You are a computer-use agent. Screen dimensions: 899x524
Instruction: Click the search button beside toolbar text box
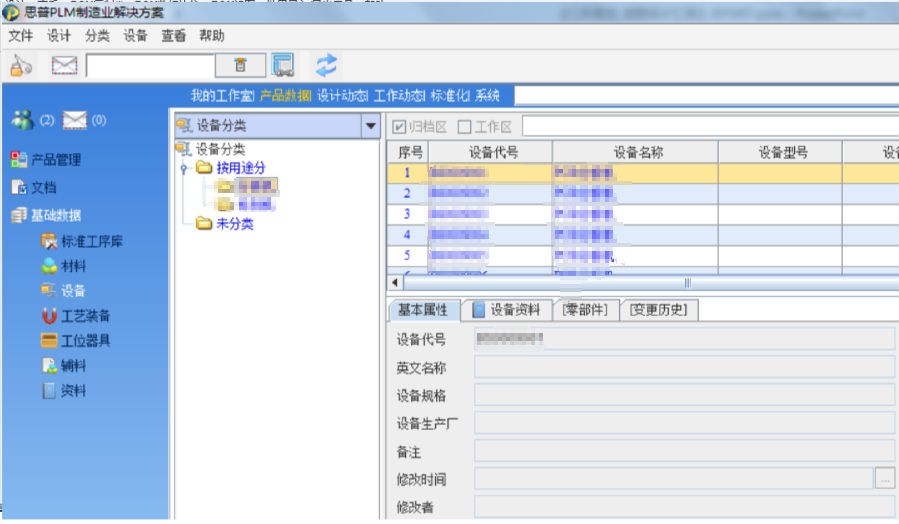pyautogui.click(x=240, y=66)
